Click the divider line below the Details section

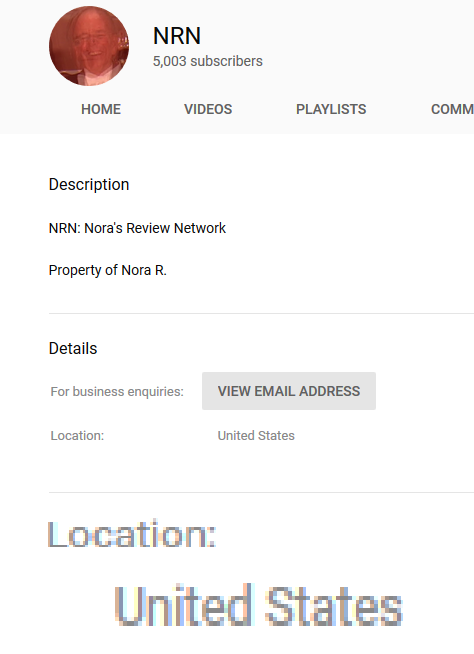pos(261,493)
